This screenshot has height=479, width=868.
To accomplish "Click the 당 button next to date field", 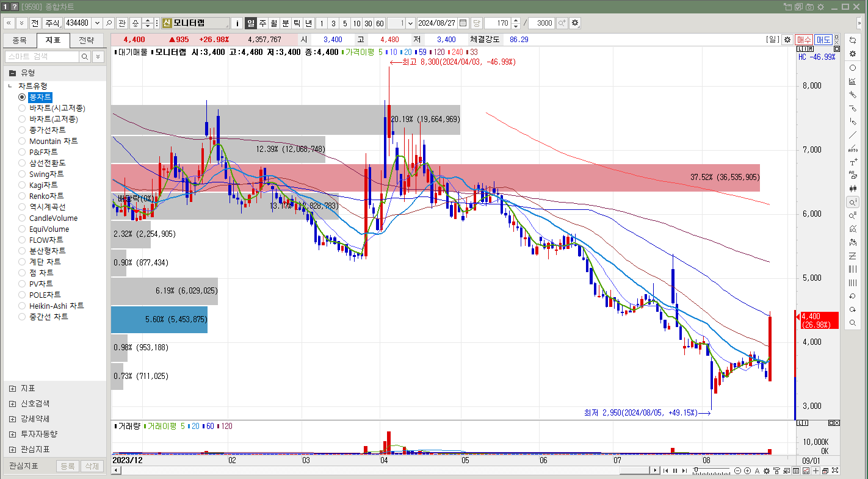I will coord(476,23).
